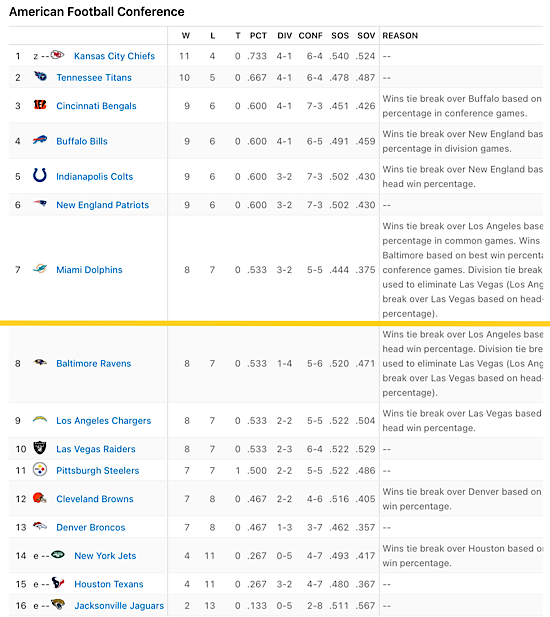
Task: Click the Buffalo Bills logo icon
Action: coord(40,140)
